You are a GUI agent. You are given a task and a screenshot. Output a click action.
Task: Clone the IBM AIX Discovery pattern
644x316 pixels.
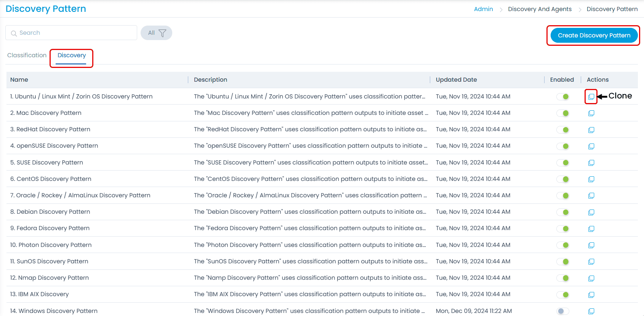591,295
